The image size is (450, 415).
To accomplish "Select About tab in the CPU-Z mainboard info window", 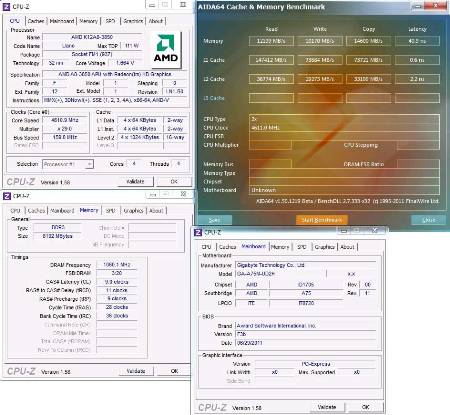I will [x=347, y=247].
